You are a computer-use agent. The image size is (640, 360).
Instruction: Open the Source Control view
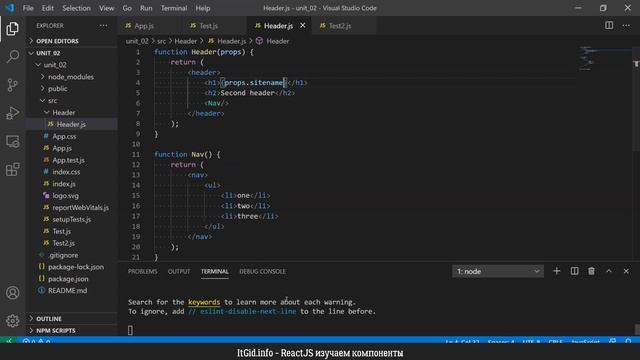pyautogui.click(x=12, y=85)
